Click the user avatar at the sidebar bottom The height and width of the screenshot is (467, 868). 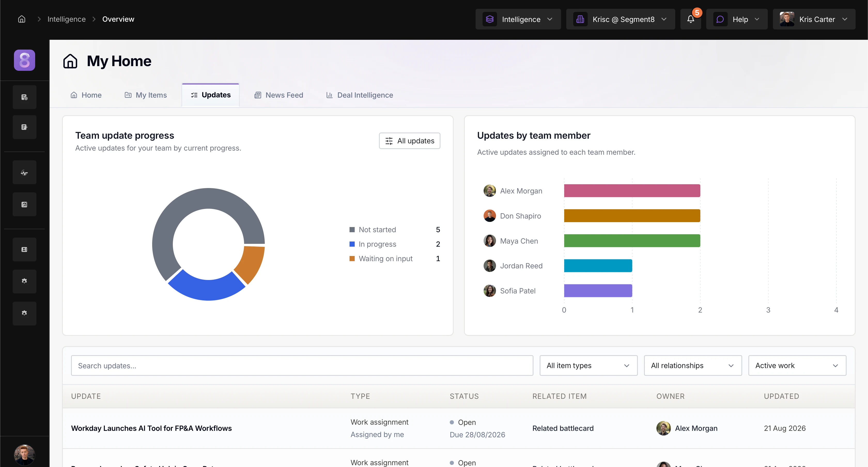pyautogui.click(x=24, y=455)
